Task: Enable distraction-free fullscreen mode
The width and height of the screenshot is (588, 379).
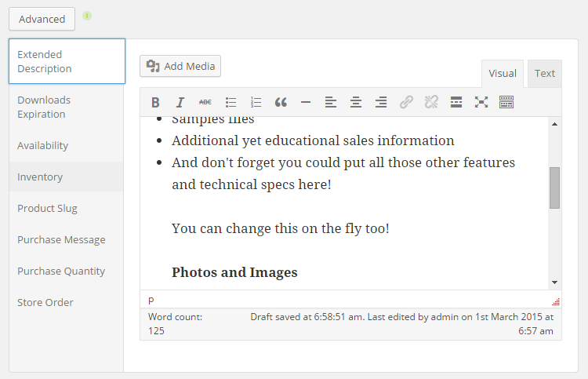Action: (481, 102)
